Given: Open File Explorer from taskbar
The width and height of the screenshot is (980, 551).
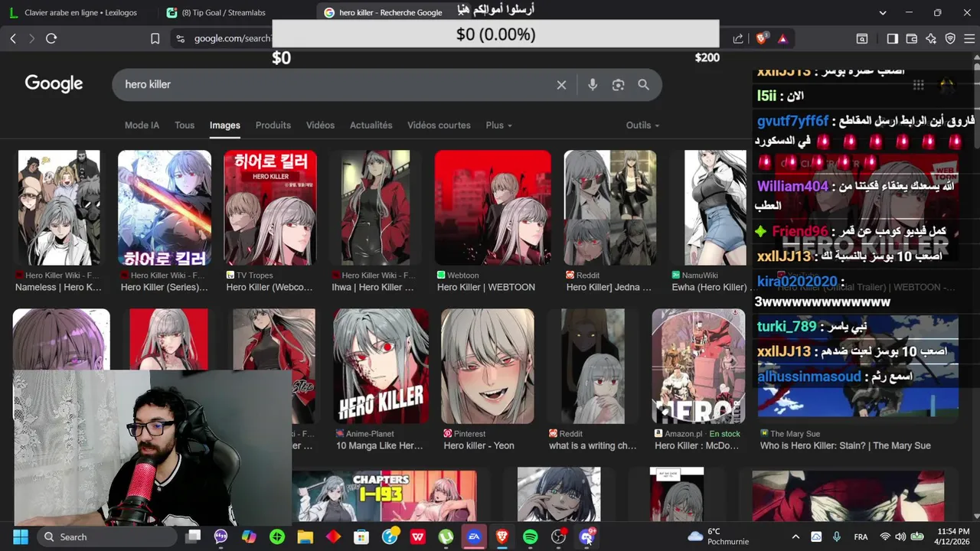Looking at the screenshot, I should 305,536.
